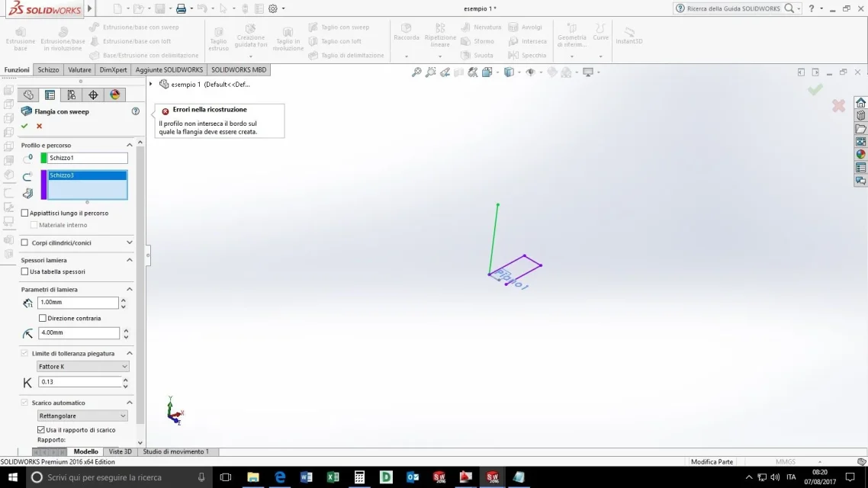The height and width of the screenshot is (488, 868).
Task: Click the SOLIDWORKS logo menu
Action: tap(44, 8)
